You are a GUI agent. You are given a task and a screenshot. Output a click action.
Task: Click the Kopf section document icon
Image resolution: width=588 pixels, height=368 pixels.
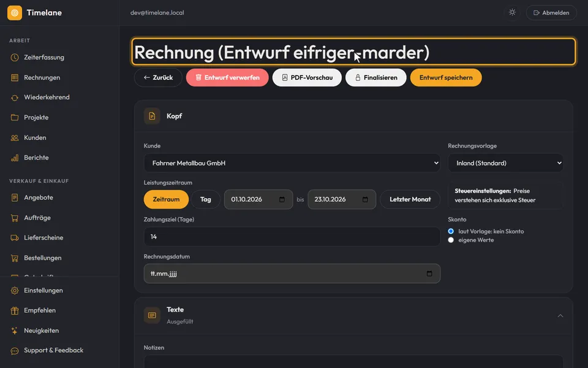[152, 116]
